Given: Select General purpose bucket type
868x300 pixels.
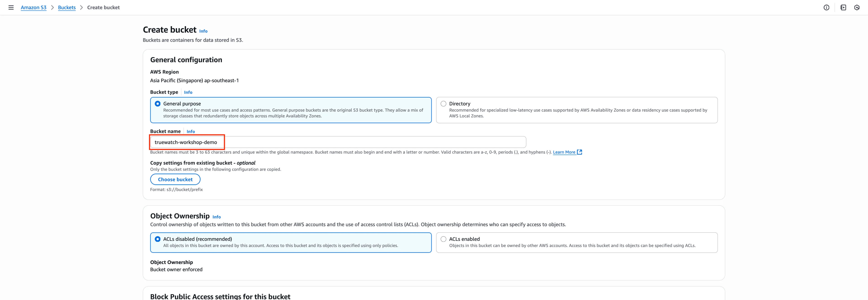Looking at the screenshot, I should click(x=158, y=104).
